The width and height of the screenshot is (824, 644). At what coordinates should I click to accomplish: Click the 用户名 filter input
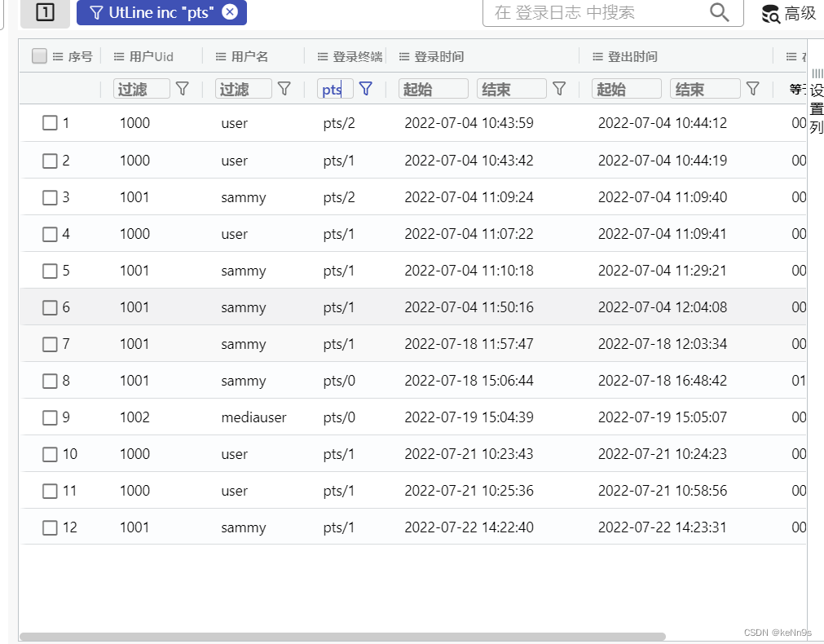point(244,89)
